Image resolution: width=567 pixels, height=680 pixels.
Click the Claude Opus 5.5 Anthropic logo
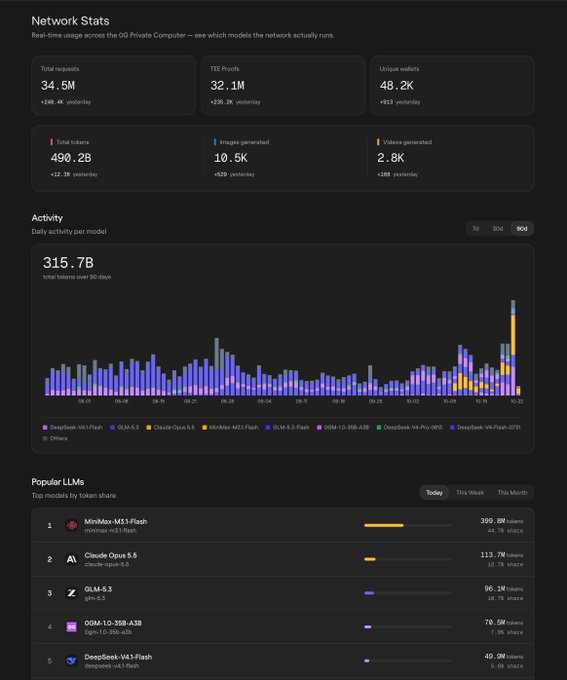[72, 559]
